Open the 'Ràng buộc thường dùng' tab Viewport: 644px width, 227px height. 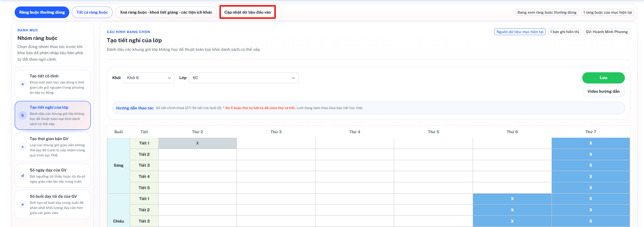[42, 12]
